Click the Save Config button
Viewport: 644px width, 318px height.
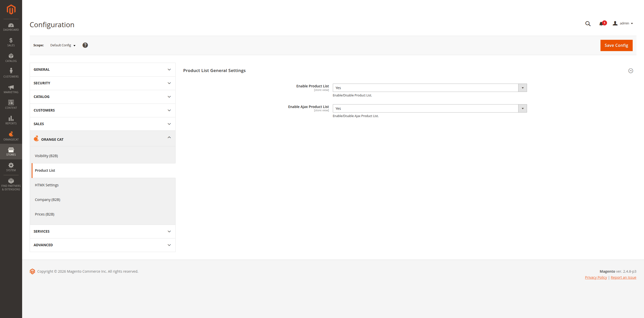616,45
